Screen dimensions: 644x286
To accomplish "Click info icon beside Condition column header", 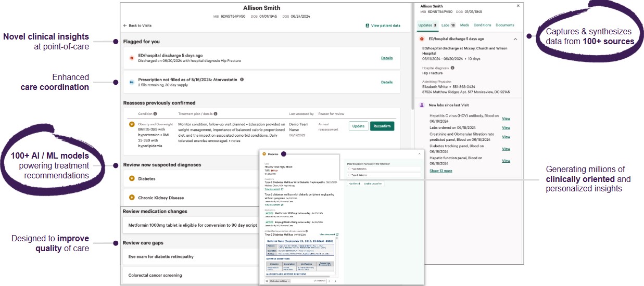I will [x=155, y=113].
